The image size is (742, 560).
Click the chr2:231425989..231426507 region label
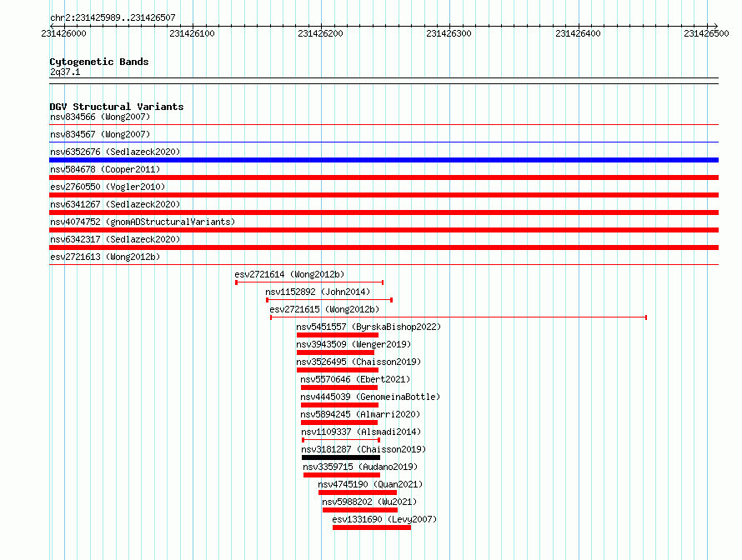(113, 17)
